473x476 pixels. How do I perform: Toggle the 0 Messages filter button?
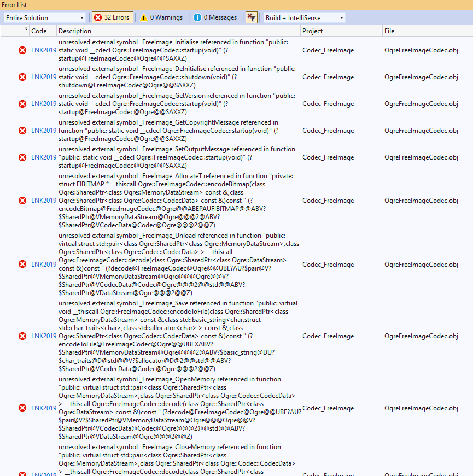[215, 17]
